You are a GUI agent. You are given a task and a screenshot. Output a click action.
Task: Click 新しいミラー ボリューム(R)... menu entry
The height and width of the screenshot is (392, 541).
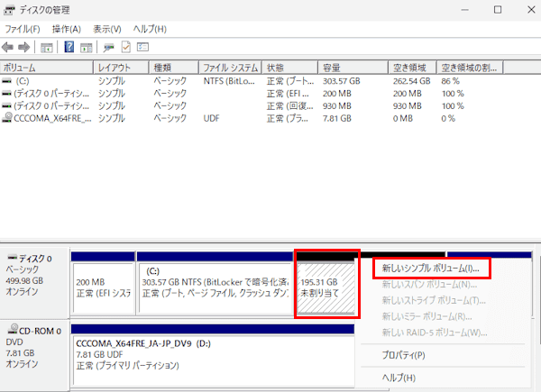click(x=426, y=316)
